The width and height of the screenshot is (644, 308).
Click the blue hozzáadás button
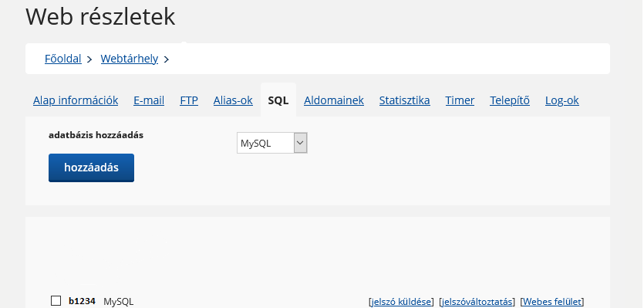click(91, 168)
